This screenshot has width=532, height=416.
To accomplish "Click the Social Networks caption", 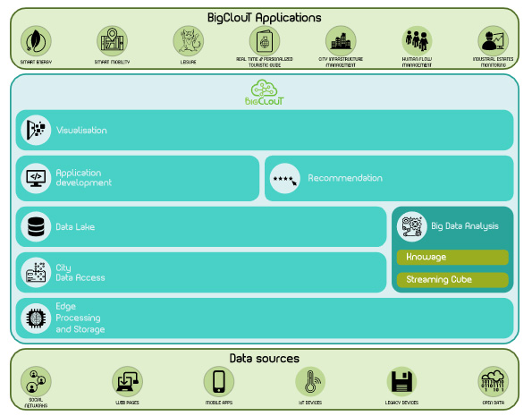I will pos(36,403).
